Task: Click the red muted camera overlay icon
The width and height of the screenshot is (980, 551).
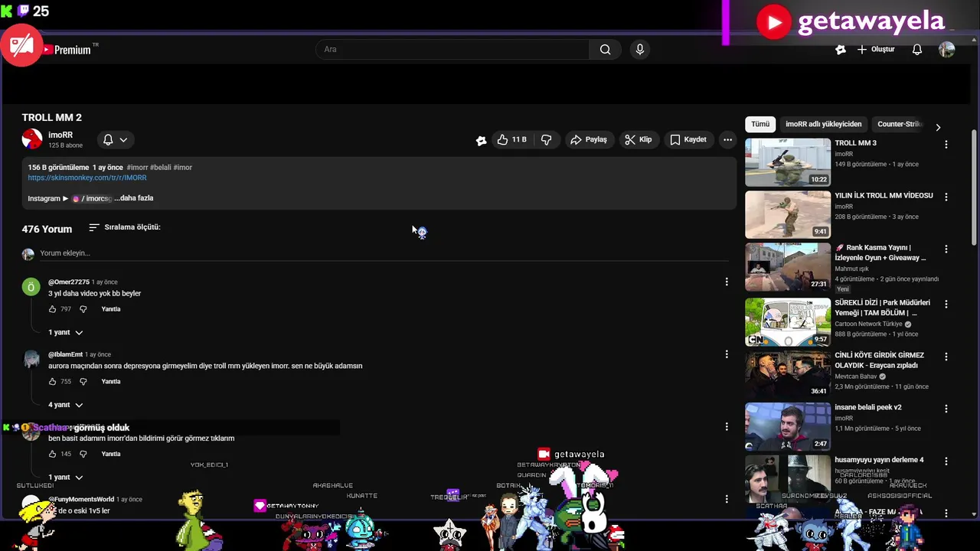Action: point(21,46)
